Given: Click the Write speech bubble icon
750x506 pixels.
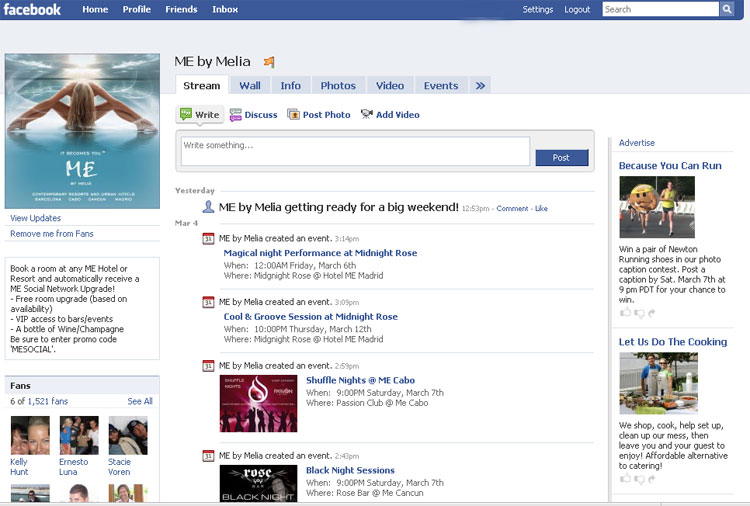Looking at the screenshot, I should 186,114.
